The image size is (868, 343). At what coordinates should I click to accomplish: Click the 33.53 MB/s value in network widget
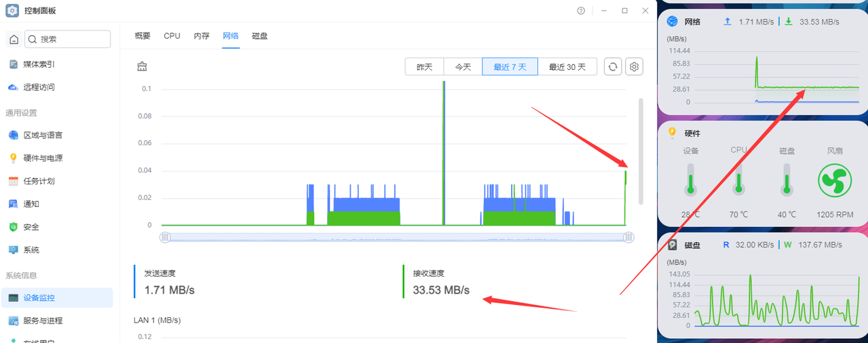(x=819, y=22)
